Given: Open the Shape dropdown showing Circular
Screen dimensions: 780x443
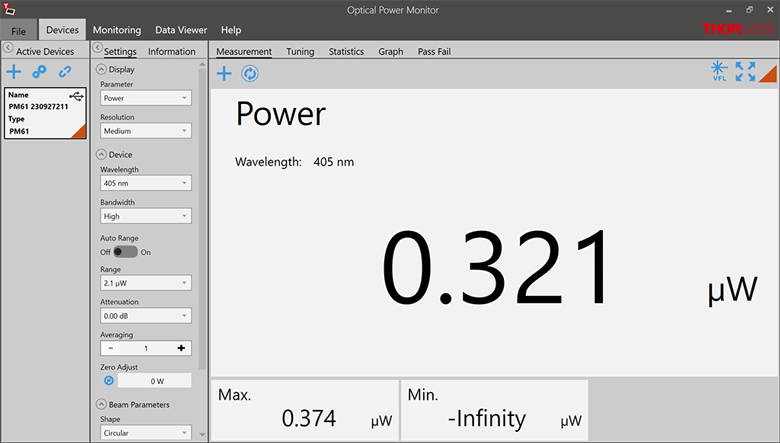Looking at the screenshot, I should 146,433.
